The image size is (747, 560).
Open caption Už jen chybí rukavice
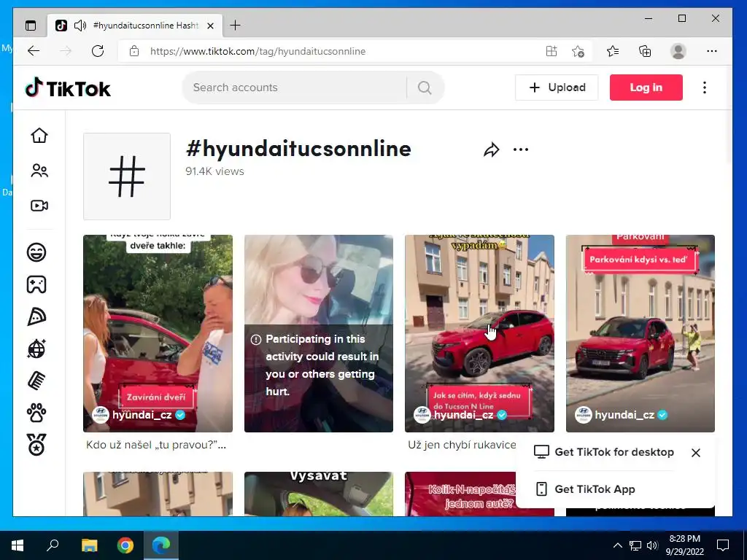click(x=462, y=445)
